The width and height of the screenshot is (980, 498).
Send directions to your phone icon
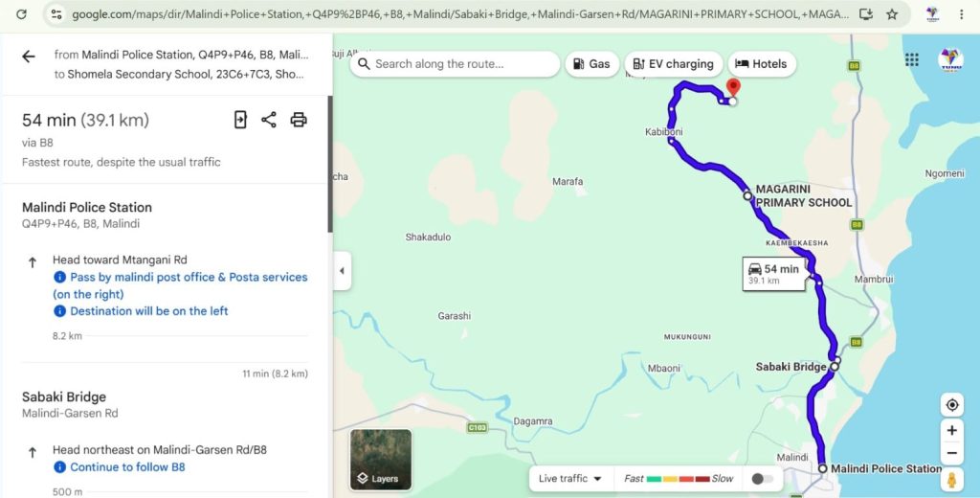coord(240,120)
